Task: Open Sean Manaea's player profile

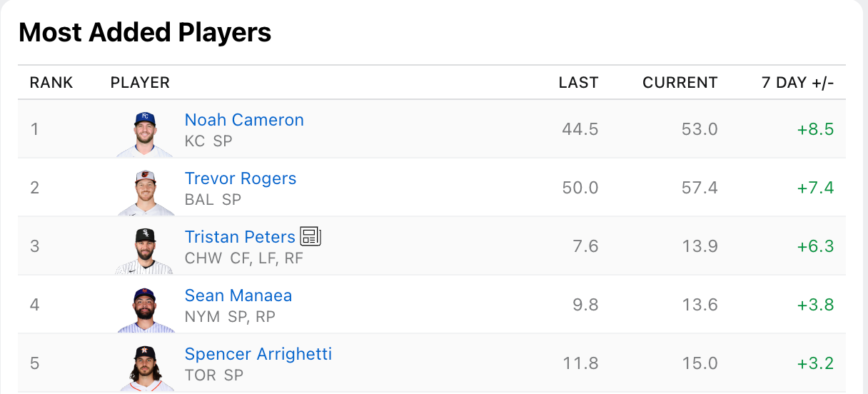Action: (x=238, y=295)
